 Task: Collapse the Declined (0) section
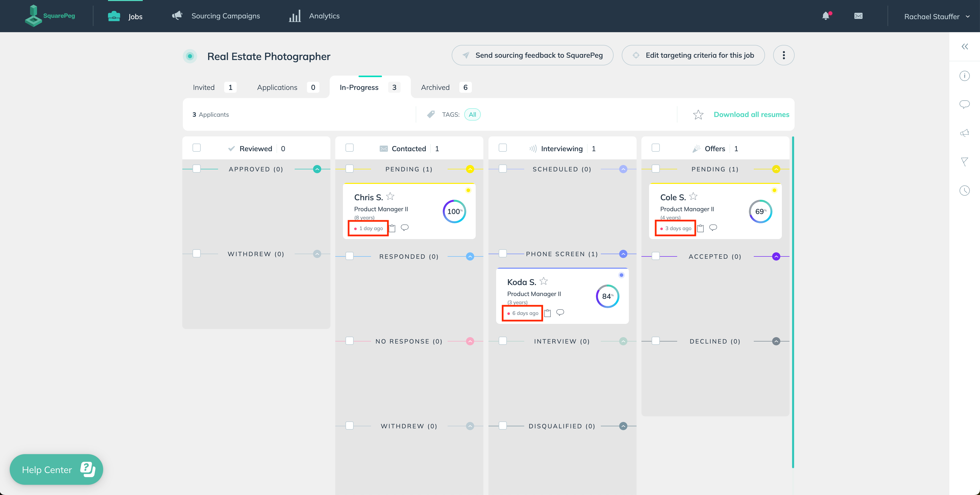[776, 341]
